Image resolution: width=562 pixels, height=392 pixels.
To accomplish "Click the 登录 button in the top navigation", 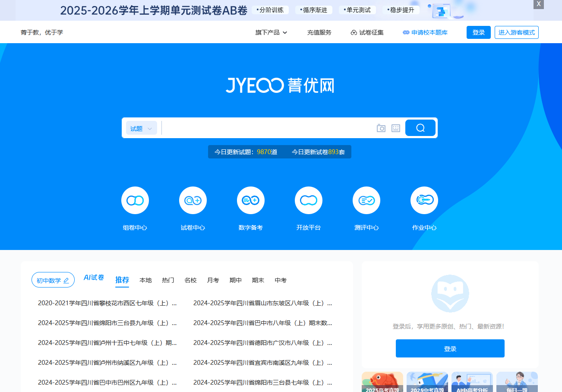I will pos(479,32).
